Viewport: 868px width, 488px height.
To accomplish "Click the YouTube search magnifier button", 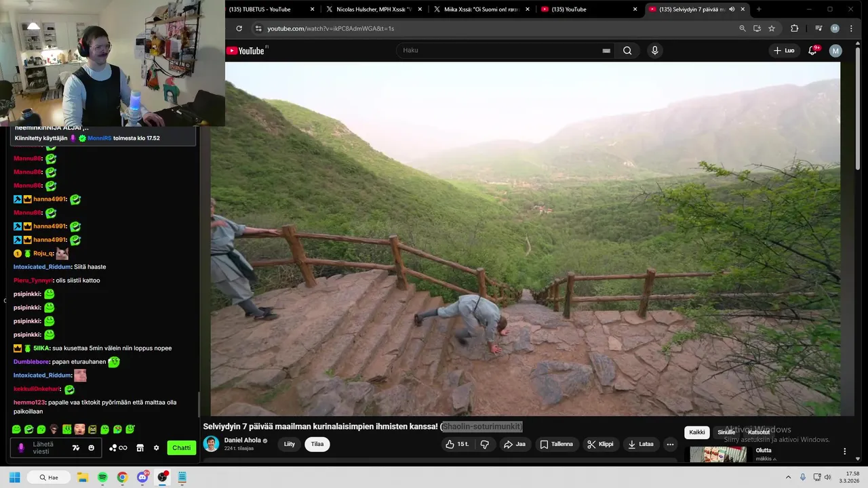I will click(x=627, y=50).
